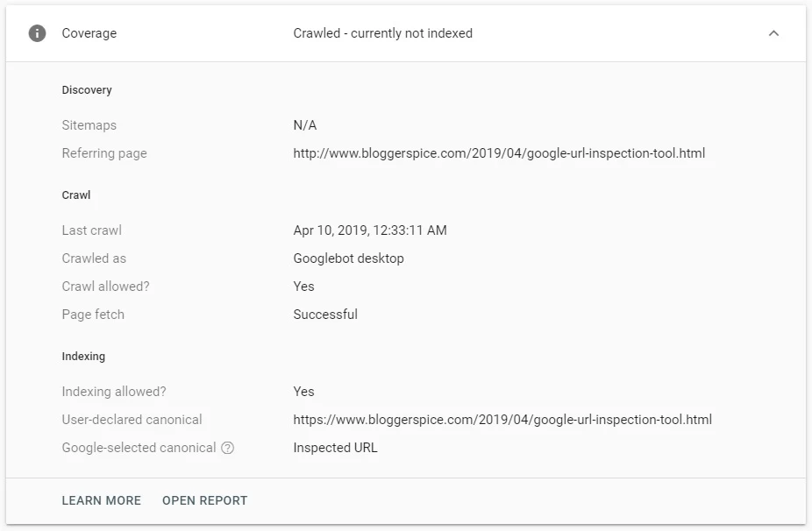Click the Page fetch 'Successful' value
The image size is (812, 531).
coord(325,315)
